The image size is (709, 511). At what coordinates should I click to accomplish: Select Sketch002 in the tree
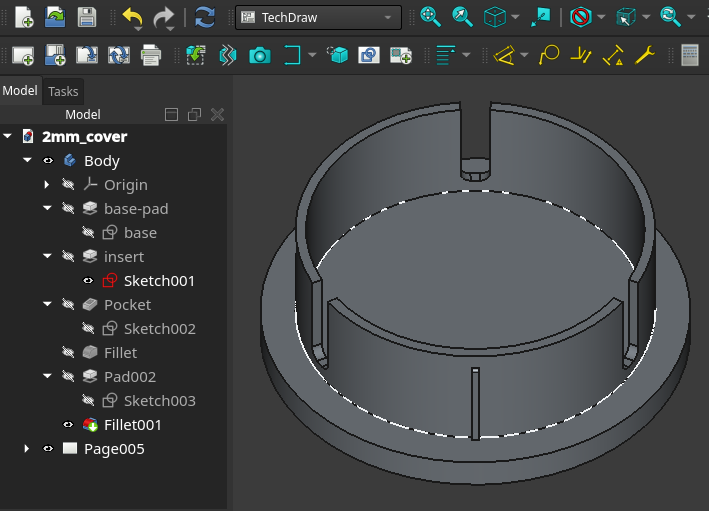click(160, 329)
